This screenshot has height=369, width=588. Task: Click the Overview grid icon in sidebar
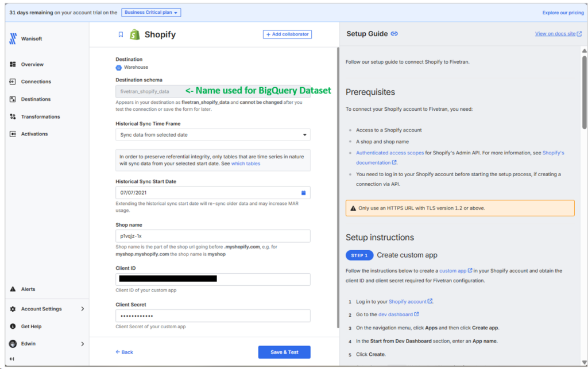13,64
